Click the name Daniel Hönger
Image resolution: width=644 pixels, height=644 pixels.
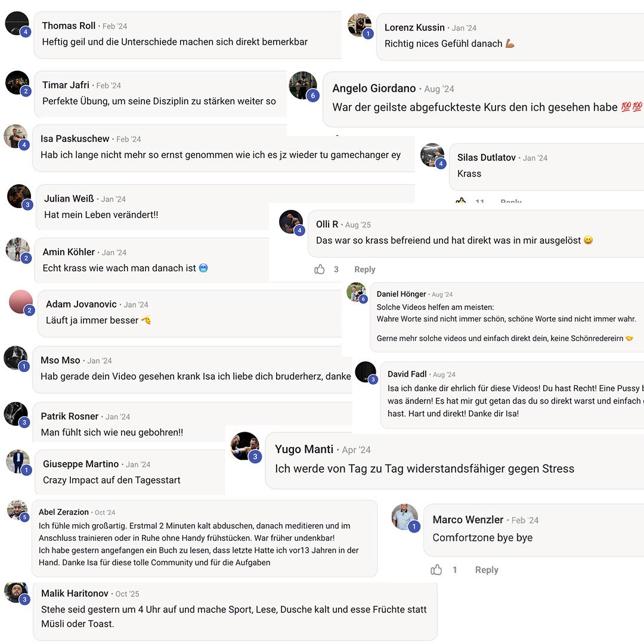click(401, 294)
